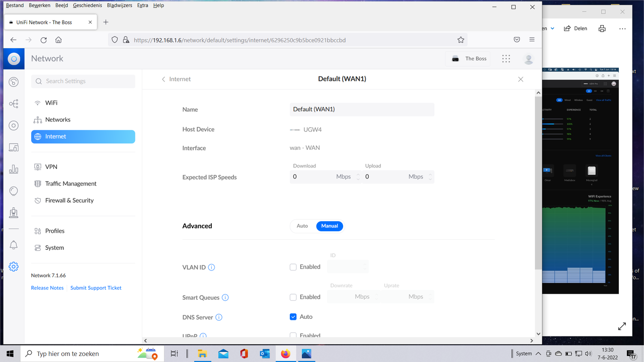Open Firefox hamburger menu
The width and height of the screenshot is (644, 362).
coord(532,40)
